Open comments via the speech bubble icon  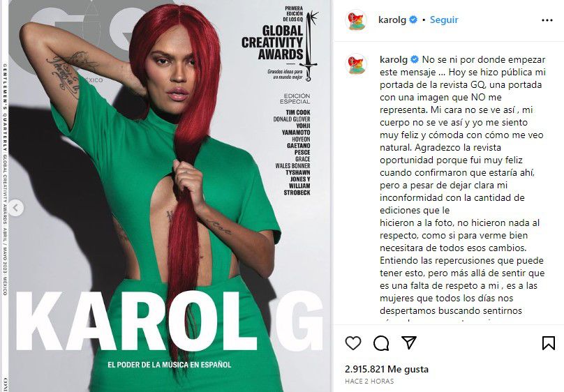pos(381,343)
